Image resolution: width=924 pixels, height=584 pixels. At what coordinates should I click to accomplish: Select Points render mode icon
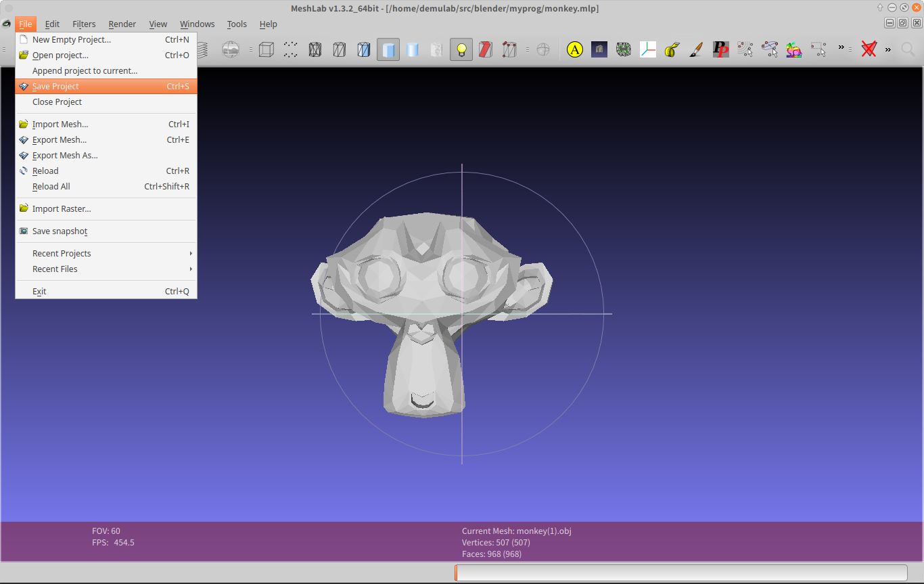(291, 49)
